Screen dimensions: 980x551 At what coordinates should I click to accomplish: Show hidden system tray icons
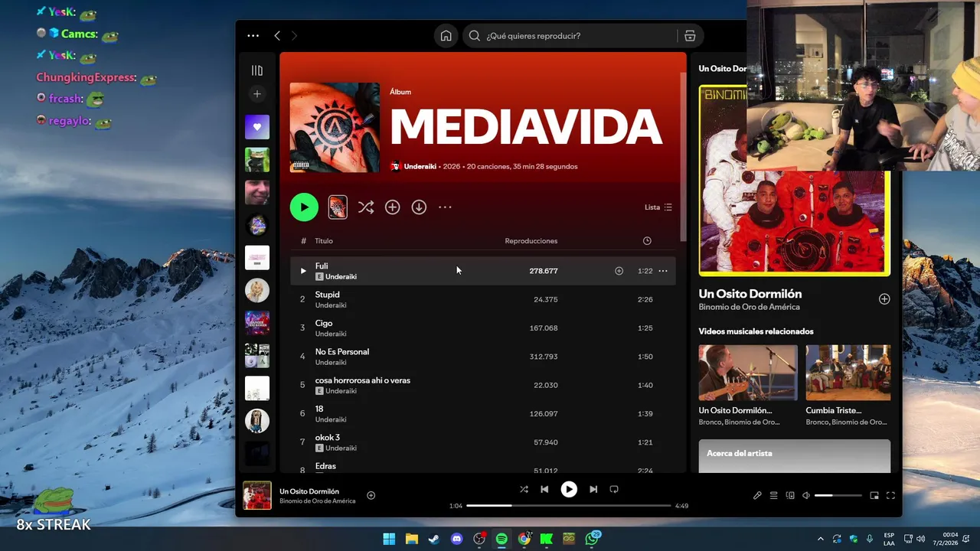pyautogui.click(x=821, y=539)
